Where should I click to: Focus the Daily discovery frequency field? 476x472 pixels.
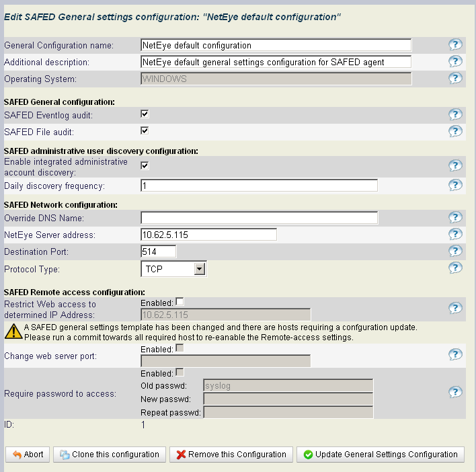(x=259, y=186)
